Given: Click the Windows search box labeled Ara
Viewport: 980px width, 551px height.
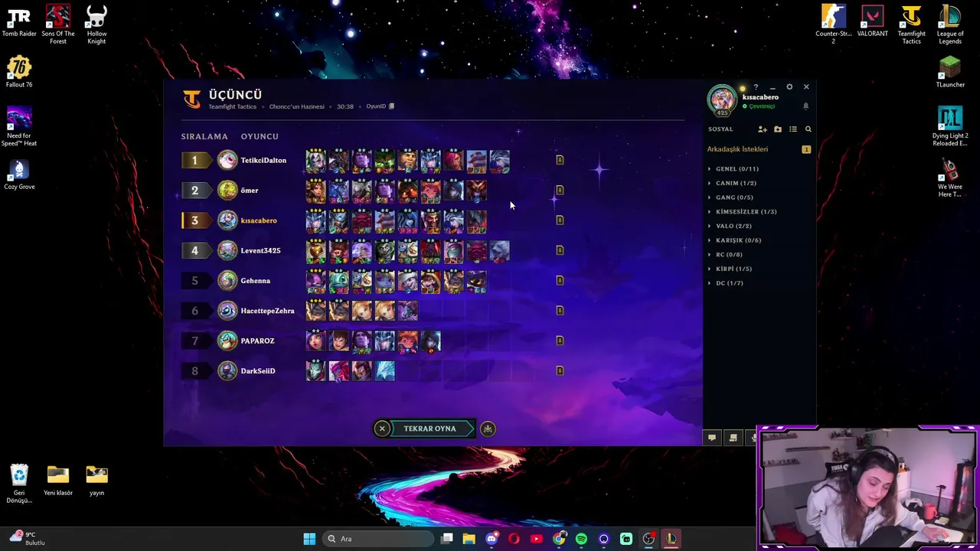Looking at the screenshot, I should 378,539.
